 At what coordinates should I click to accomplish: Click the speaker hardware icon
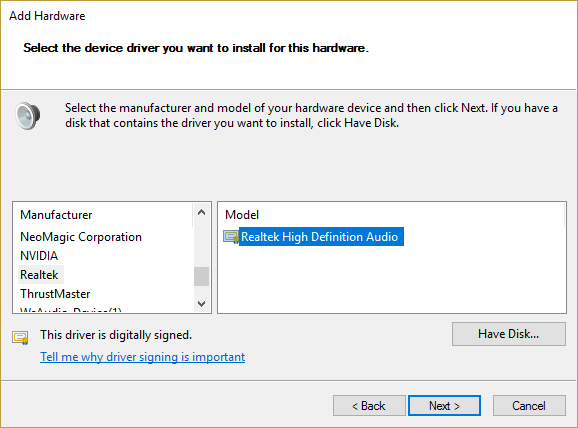pos(28,116)
